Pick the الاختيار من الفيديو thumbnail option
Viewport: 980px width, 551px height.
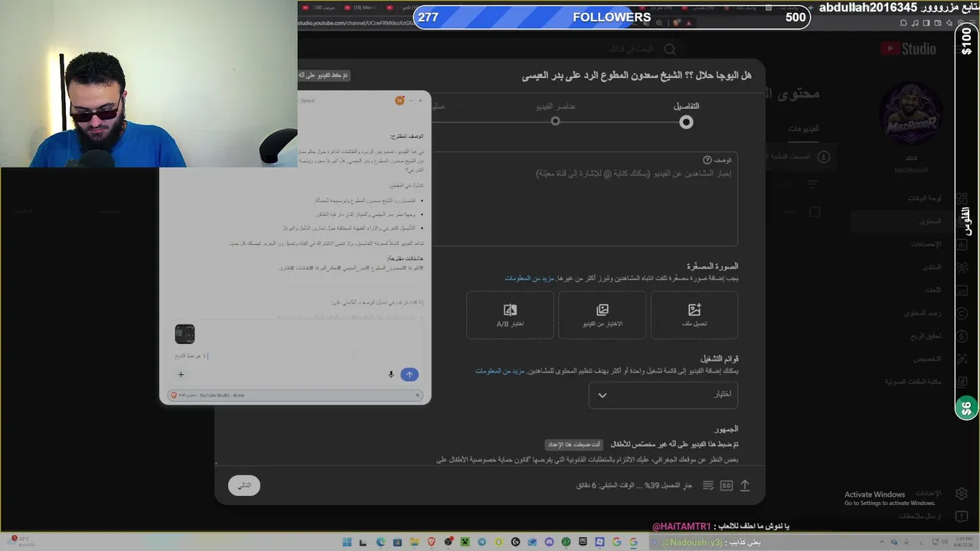pyautogui.click(x=602, y=315)
